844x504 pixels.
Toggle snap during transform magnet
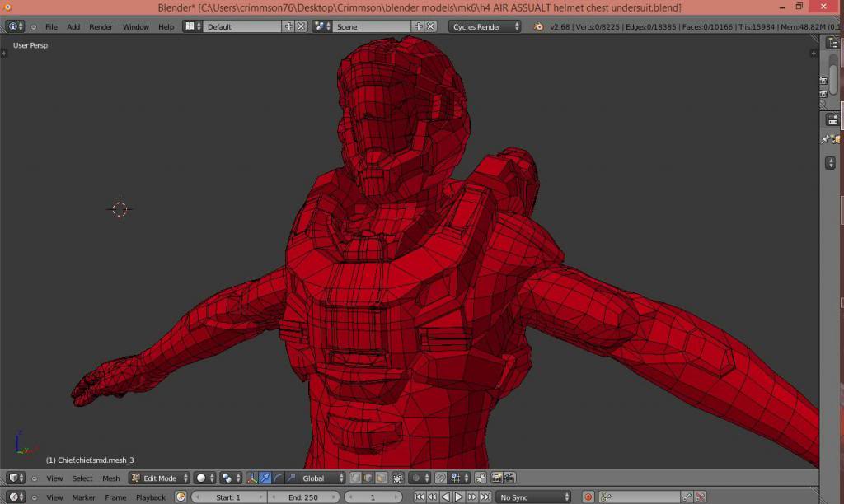440,478
